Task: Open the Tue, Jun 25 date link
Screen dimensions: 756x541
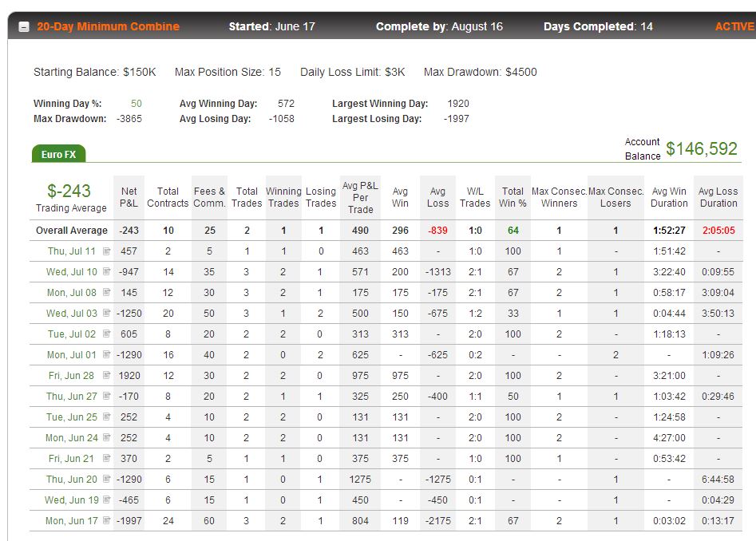Action: 71,417
